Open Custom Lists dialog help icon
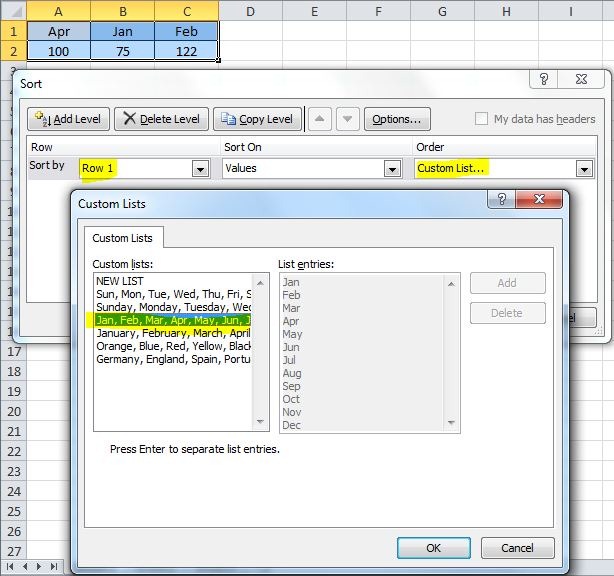The image size is (614, 576). (502, 199)
